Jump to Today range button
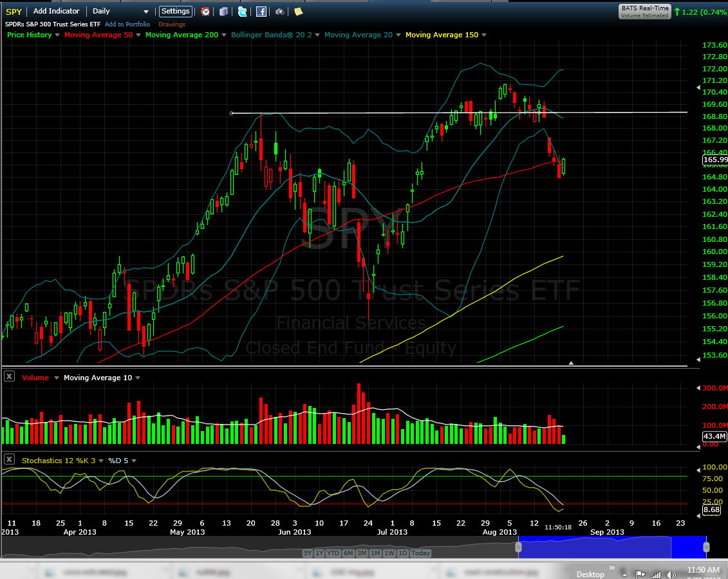This screenshot has width=728, height=579. [420, 553]
